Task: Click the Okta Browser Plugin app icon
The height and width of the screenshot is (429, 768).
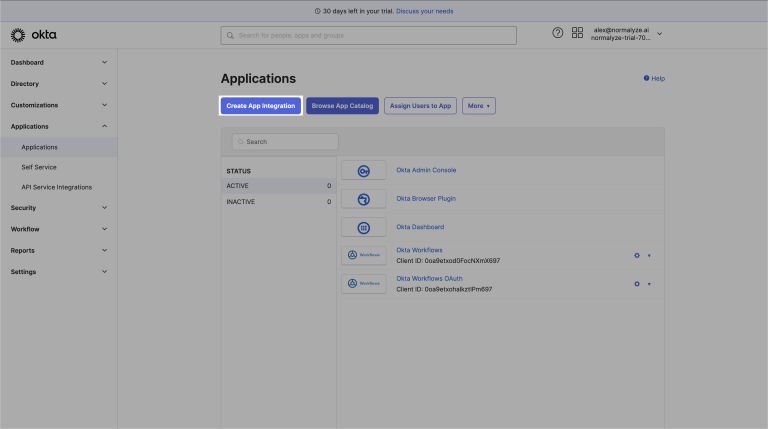Action: 363,198
